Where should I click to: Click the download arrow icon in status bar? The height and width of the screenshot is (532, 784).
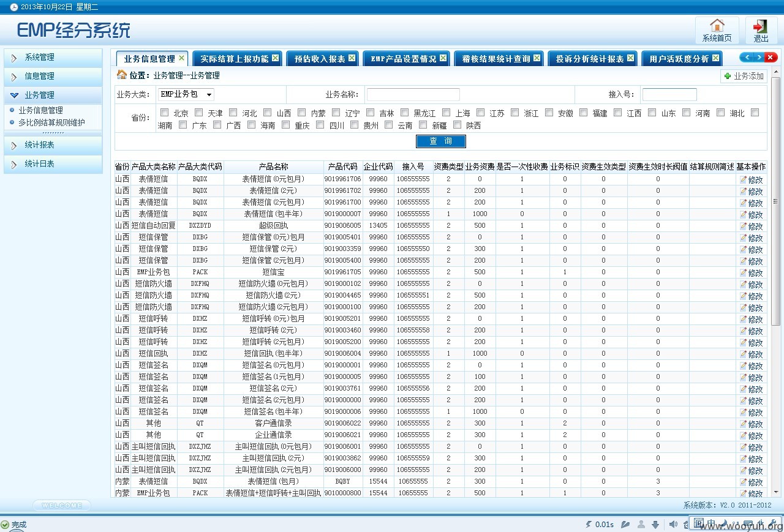[x=655, y=525]
